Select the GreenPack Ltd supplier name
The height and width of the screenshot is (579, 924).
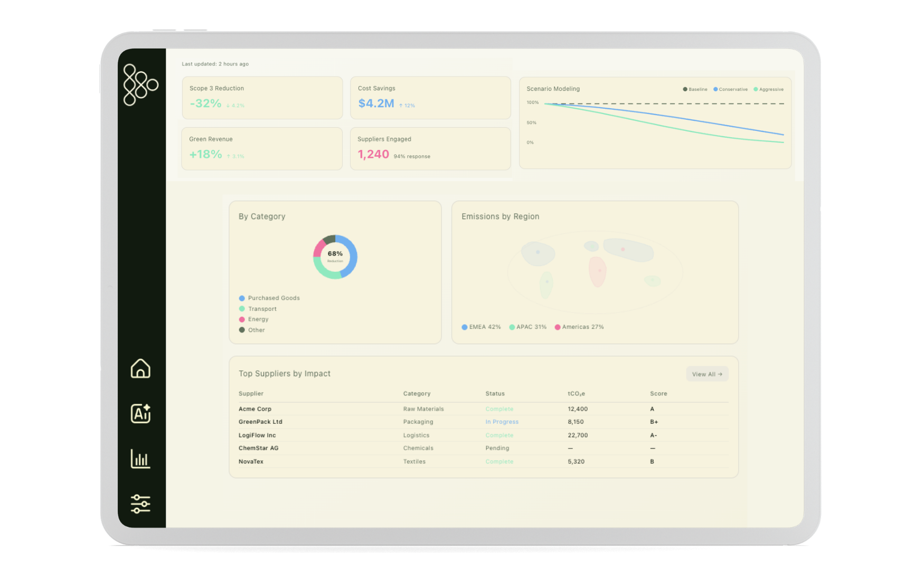coord(260,422)
